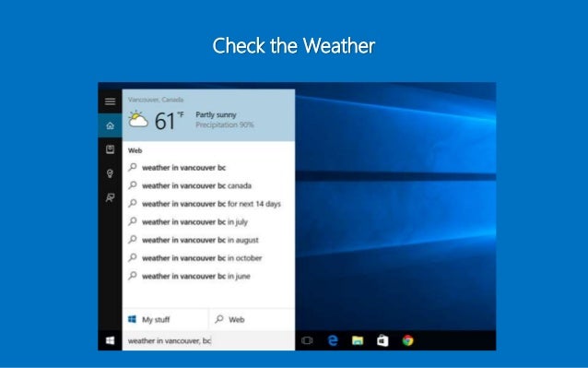Image resolution: width=588 pixels, height=368 pixels.
Task: Select the Cortana Home icon
Action: click(110, 125)
